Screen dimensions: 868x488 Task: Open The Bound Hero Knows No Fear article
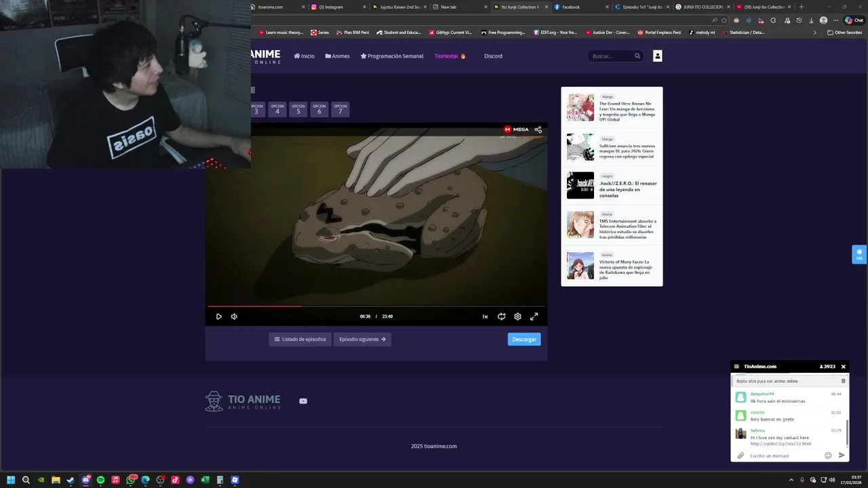612,107
